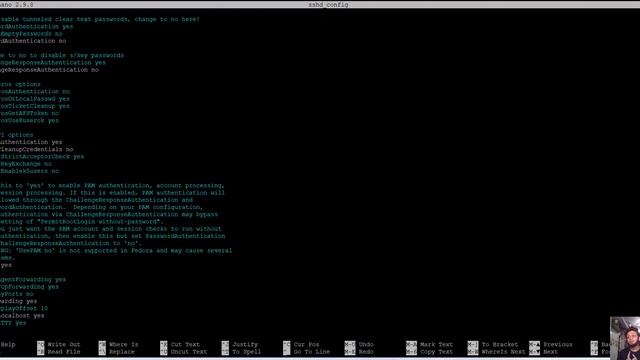Click the Write Out shortcut
The image size is (640, 360).
click(x=59, y=344)
